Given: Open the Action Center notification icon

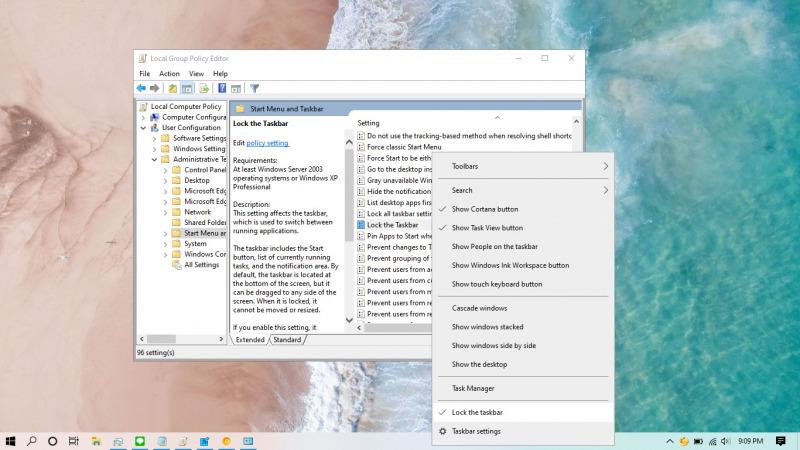Looking at the screenshot, I should pyautogui.click(x=781, y=441).
